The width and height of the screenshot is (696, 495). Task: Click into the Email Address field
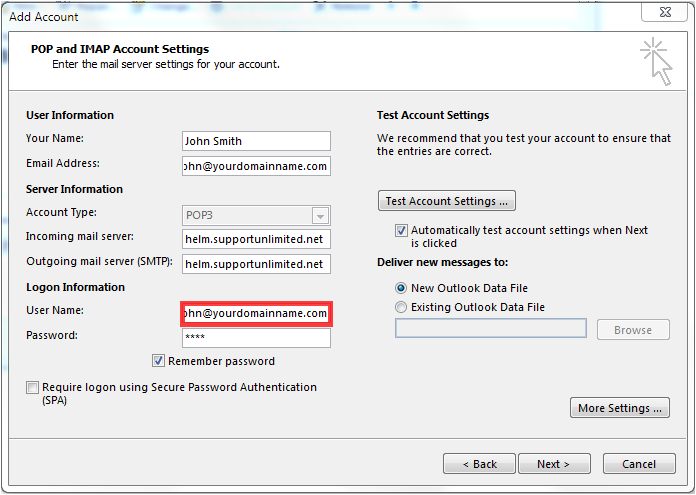pyautogui.click(x=256, y=166)
